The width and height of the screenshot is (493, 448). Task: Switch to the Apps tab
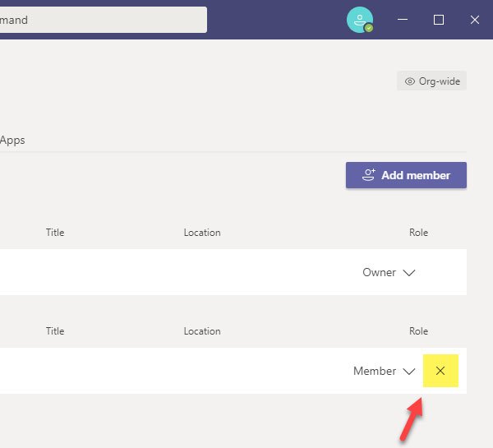(x=12, y=140)
